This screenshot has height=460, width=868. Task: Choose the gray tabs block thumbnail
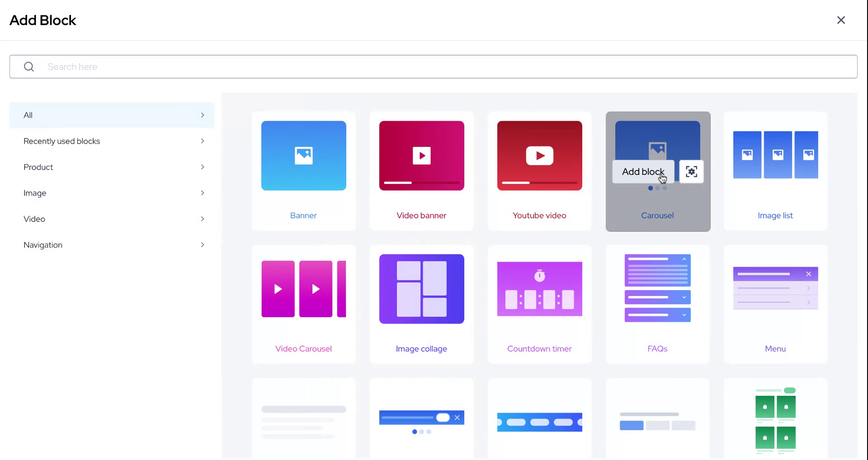pyautogui.click(x=658, y=421)
